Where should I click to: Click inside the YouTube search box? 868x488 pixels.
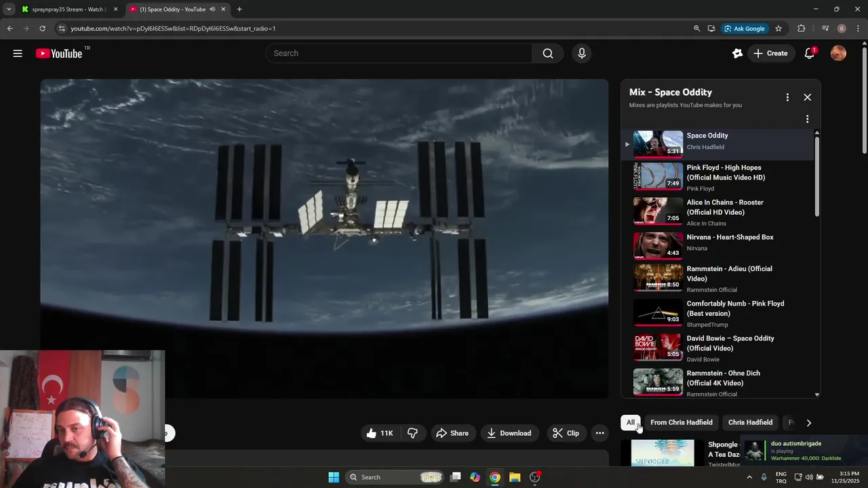point(399,54)
